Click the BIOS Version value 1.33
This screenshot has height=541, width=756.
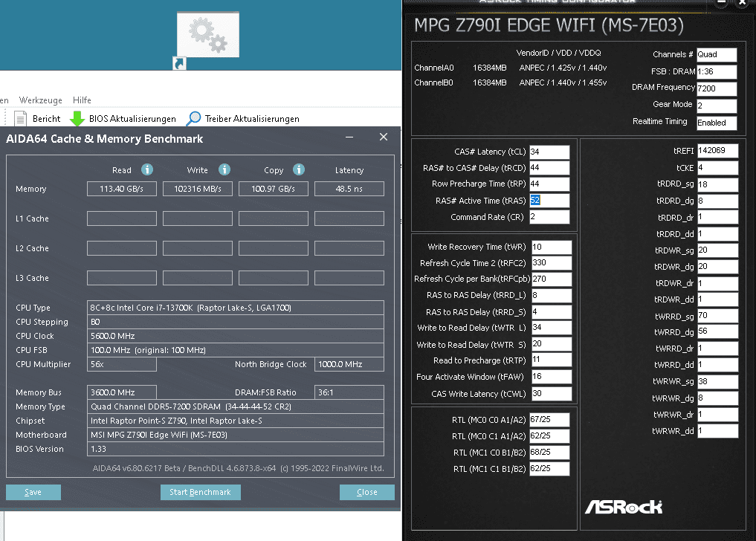pyautogui.click(x=236, y=449)
